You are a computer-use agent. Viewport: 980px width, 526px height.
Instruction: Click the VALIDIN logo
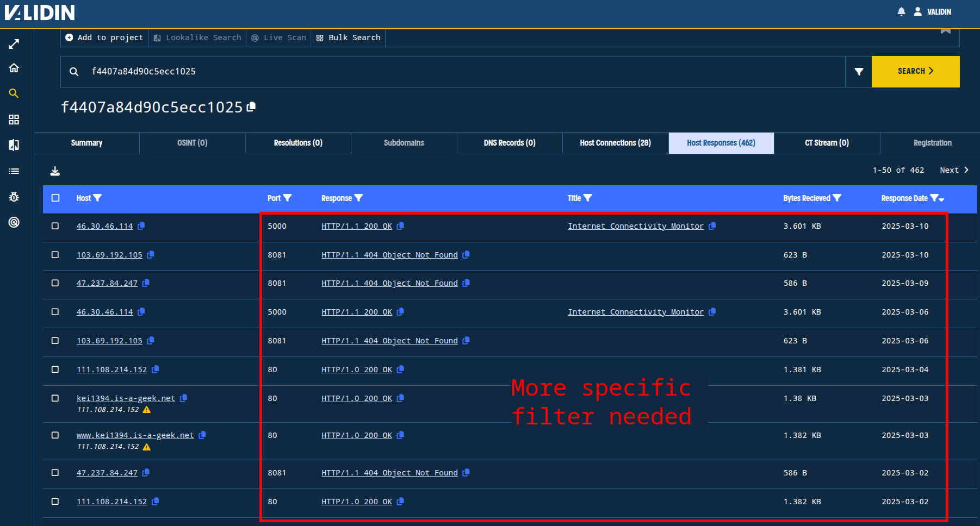40,12
